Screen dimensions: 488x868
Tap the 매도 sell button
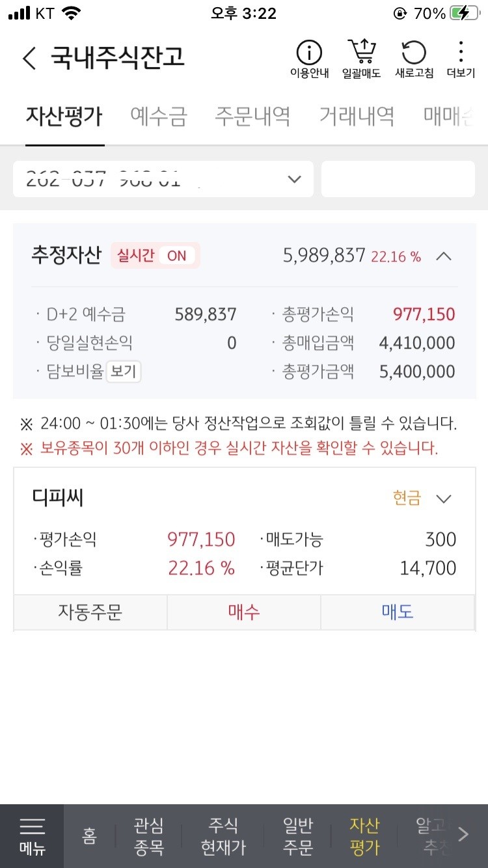point(398,612)
